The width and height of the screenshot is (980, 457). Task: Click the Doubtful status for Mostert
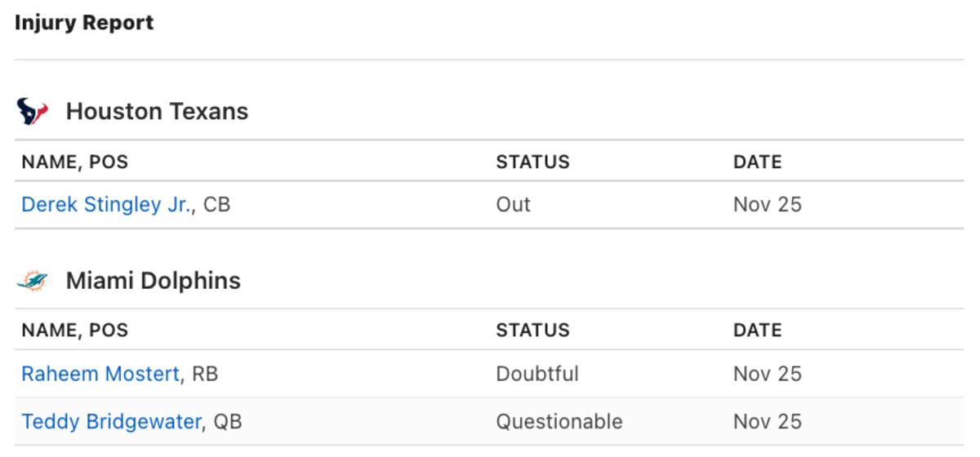click(537, 374)
